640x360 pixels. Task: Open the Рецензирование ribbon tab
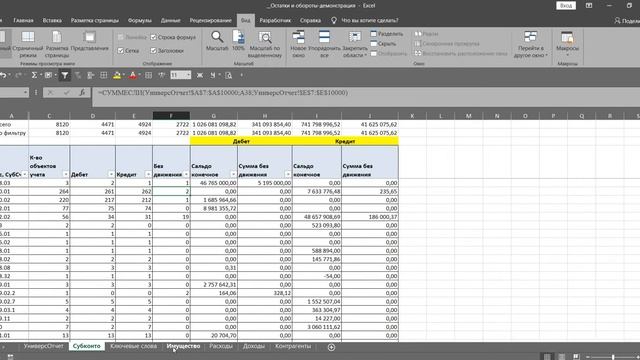(211, 20)
